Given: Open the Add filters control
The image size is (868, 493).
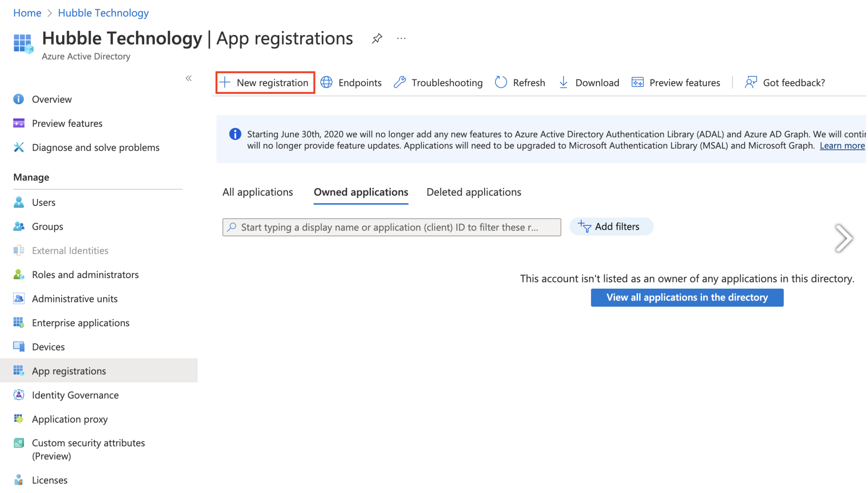Looking at the screenshot, I should [611, 227].
